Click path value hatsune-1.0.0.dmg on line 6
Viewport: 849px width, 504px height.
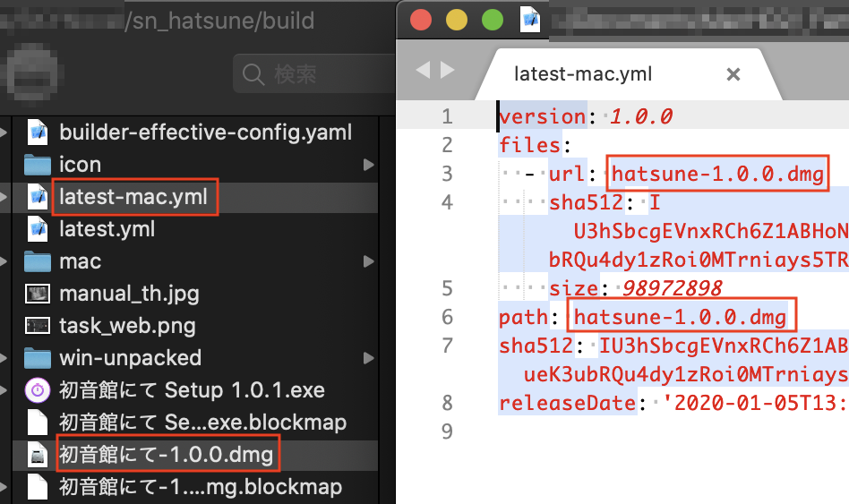pos(680,317)
